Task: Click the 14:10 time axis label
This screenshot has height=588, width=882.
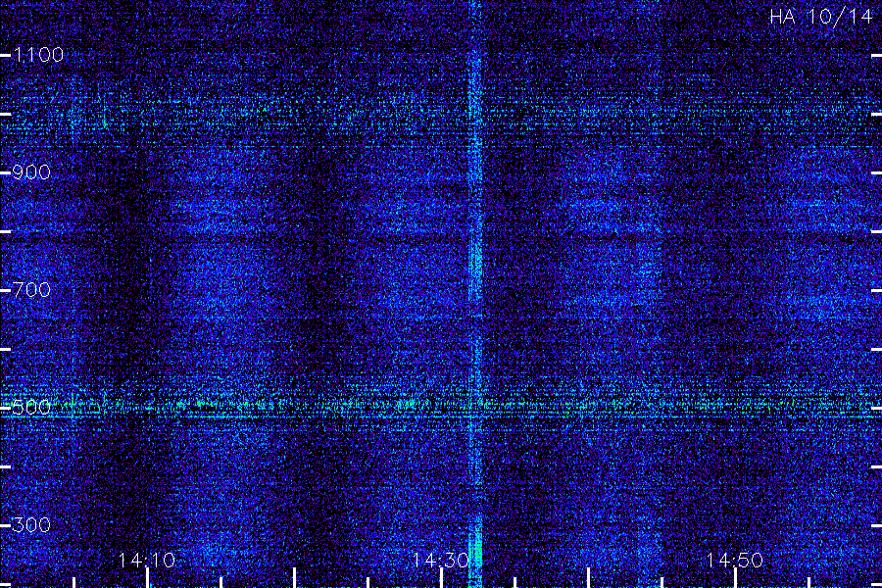Action: [x=147, y=561]
